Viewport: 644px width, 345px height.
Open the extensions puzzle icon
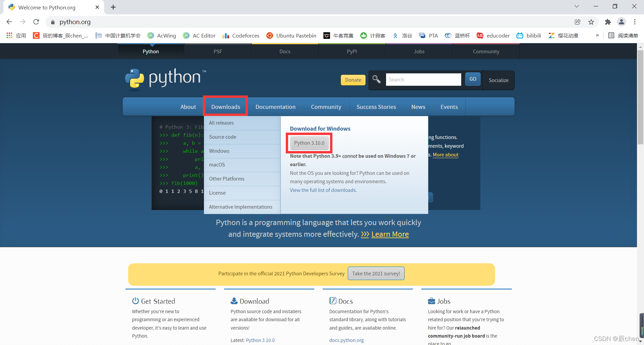click(608, 22)
